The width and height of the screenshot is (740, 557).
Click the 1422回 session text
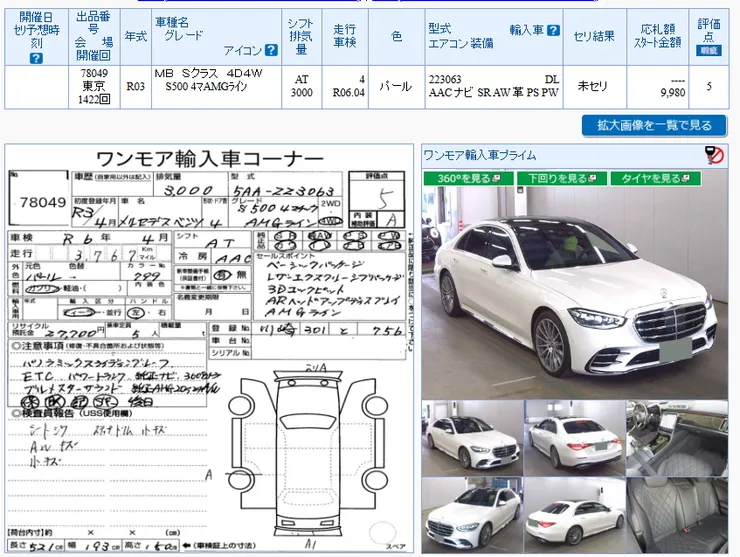pos(94,100)
